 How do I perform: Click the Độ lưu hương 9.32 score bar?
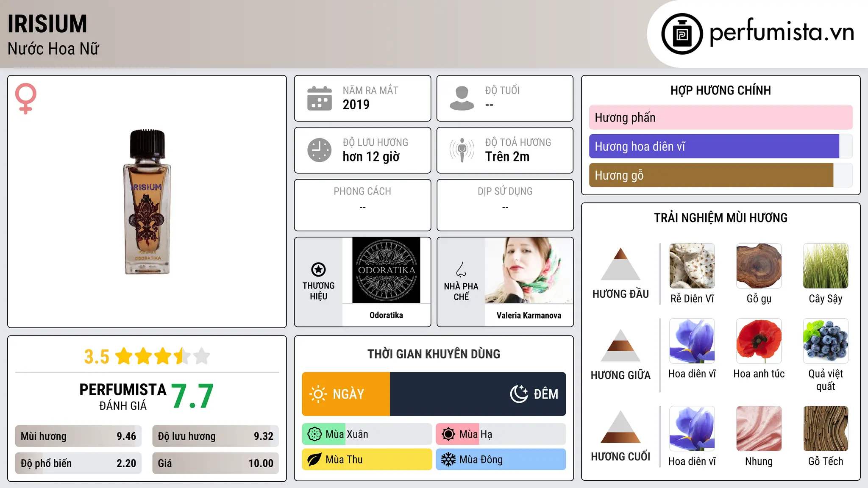[216, 436]
